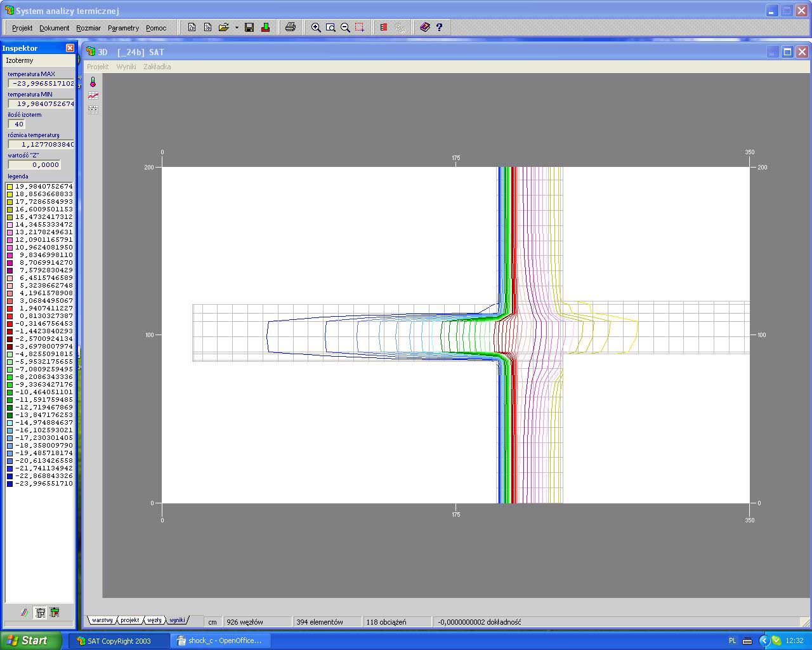Click the colored lines icon in Inspektor footer
The height and width of the screenshot is (650, 812).
[25, 613]
